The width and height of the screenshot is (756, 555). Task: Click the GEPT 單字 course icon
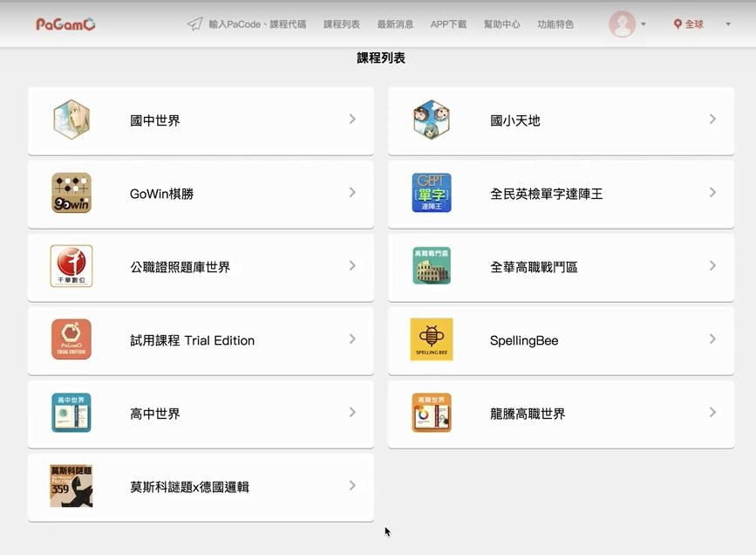point(432,193)
